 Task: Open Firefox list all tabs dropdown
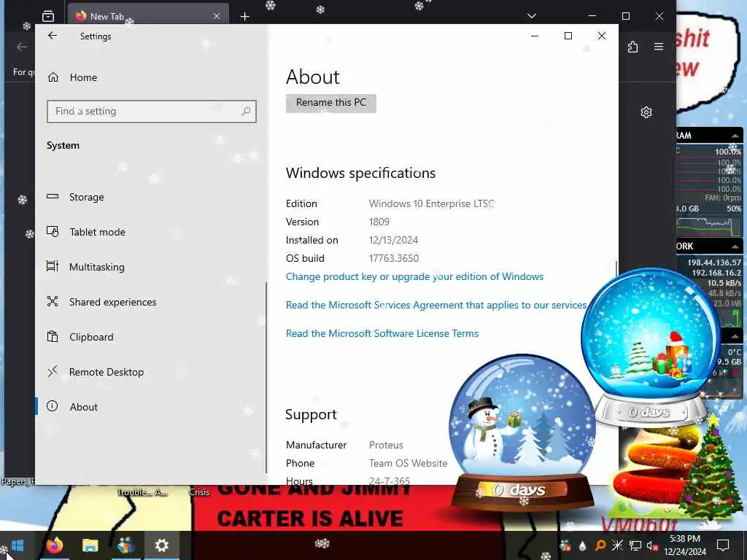532,16
